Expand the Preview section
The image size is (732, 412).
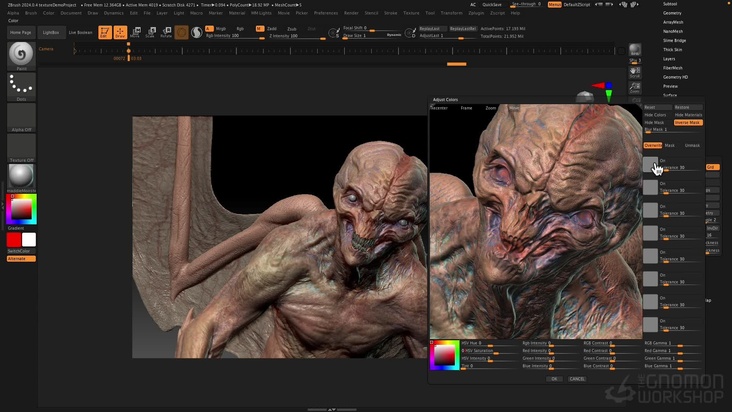[x=670, y=86]
